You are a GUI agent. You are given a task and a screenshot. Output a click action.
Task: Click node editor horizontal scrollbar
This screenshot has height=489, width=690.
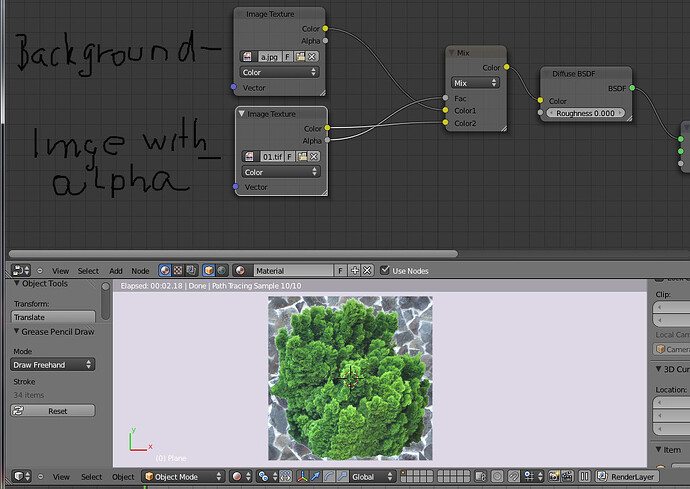coord(233,254)
